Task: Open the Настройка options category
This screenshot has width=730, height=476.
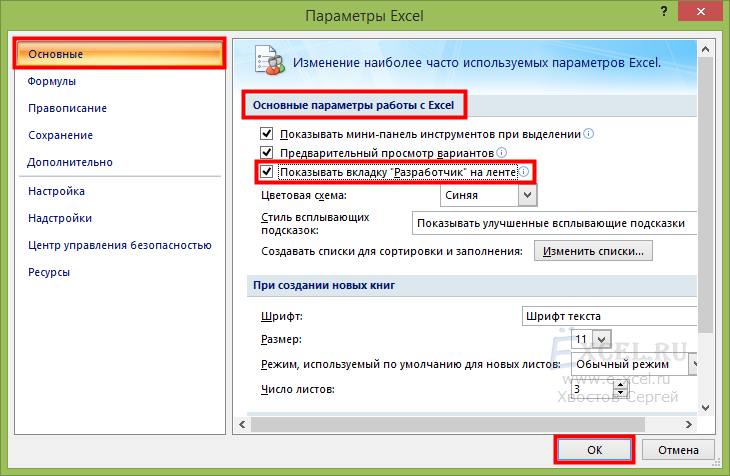Action: pos(56,191)
